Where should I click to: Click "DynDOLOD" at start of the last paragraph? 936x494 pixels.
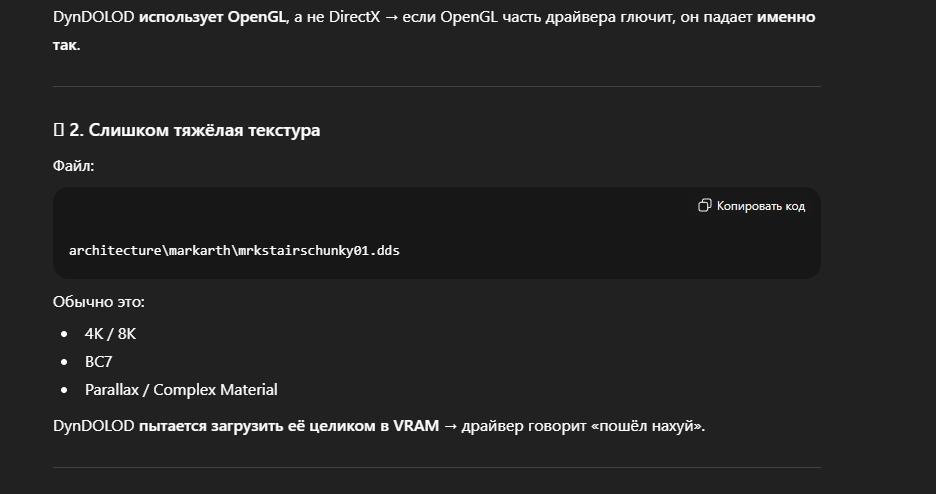(x=93, y=426)
